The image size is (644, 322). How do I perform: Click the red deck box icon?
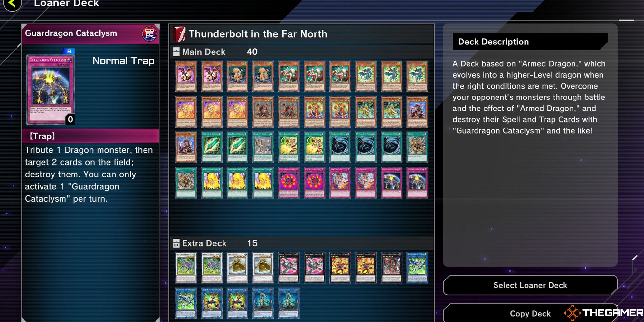[179, 34]
